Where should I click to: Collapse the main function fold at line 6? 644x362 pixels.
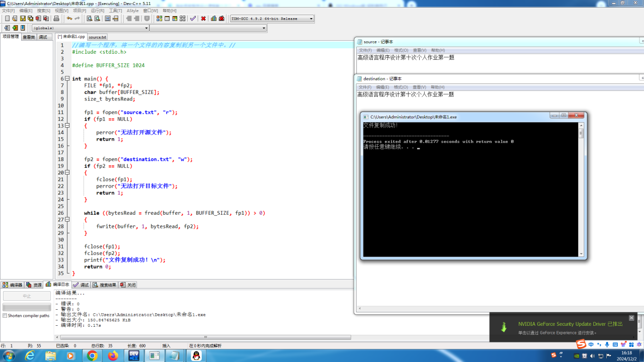(x=68, y=79)
